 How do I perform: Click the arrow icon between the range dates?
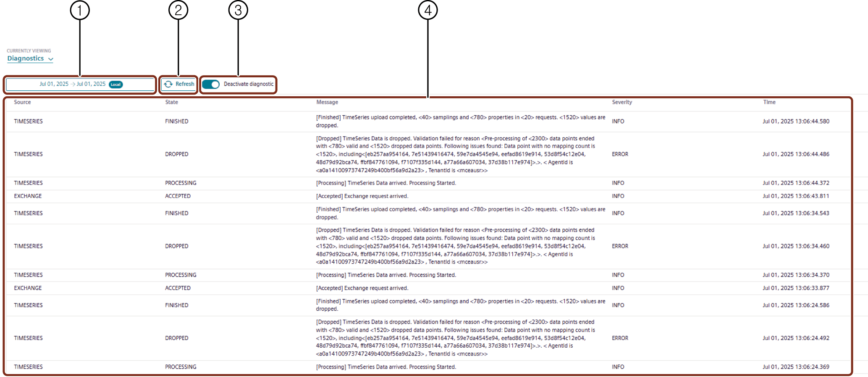(73, 84)
